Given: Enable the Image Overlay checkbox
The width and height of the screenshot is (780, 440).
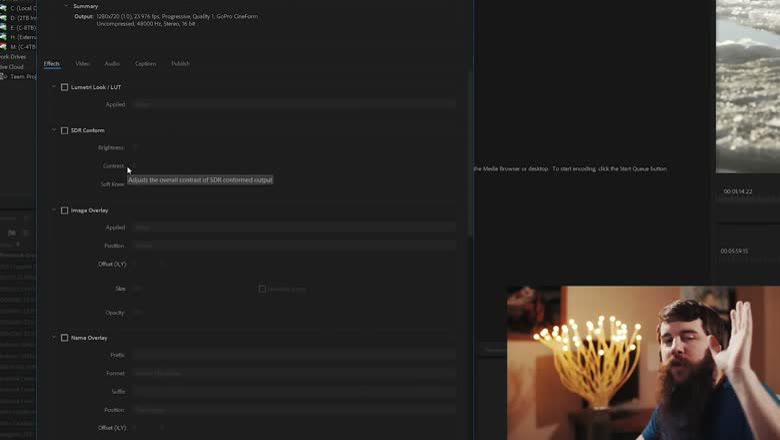Looking at the screenshot, I should tap(64, 210).
